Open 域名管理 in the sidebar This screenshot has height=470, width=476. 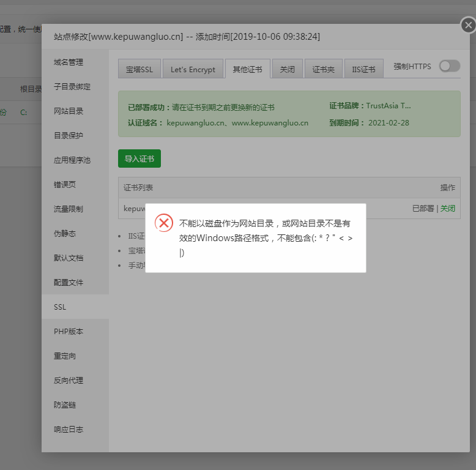click(x=69, y=62)
